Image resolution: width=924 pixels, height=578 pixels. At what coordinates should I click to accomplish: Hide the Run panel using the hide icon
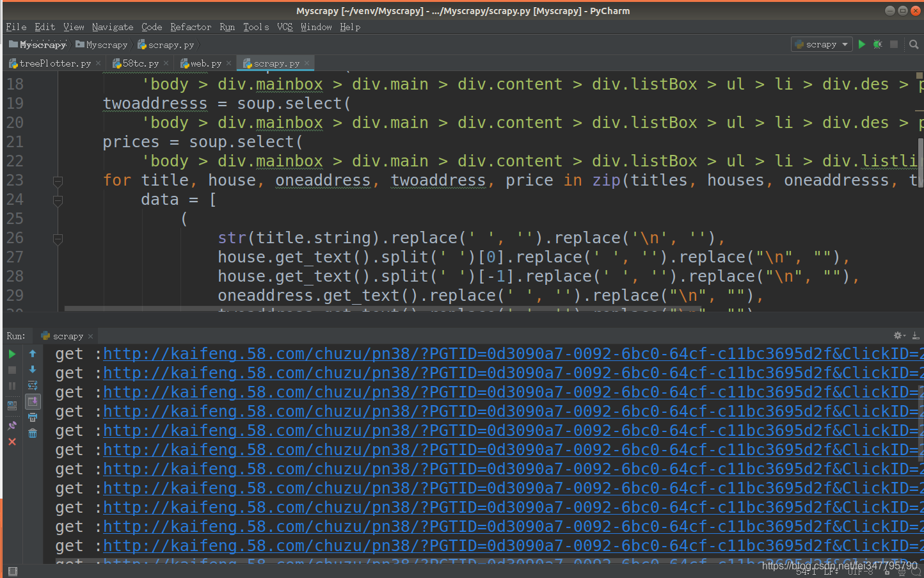(x=916, y=335)
